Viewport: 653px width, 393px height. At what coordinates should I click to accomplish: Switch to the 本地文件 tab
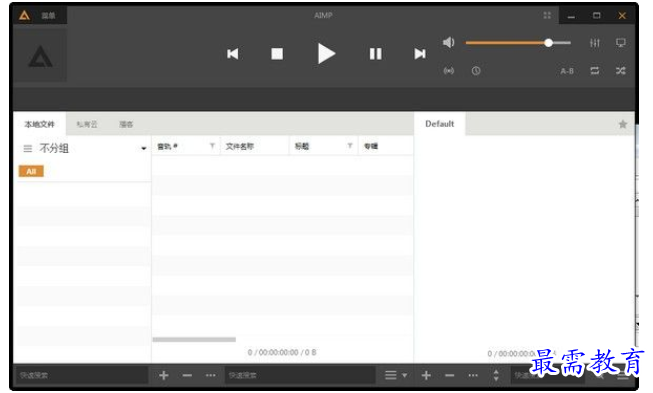click(40, 124)
